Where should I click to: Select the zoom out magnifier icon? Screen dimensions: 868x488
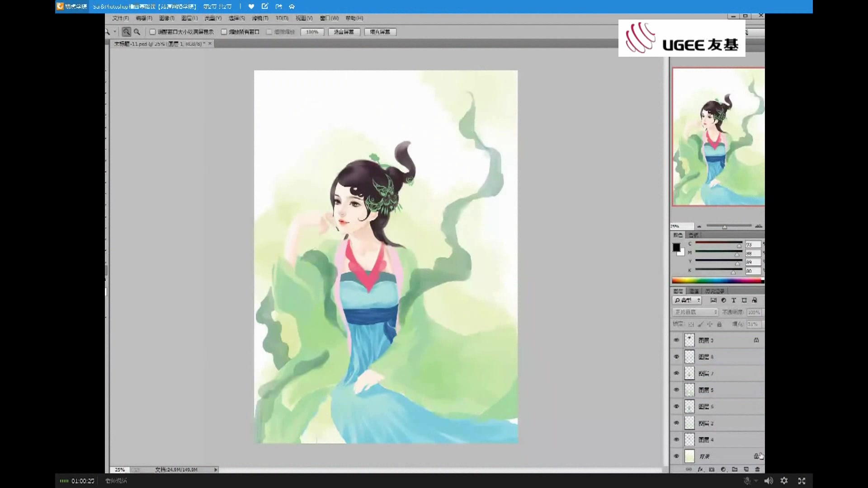(137, 32)
